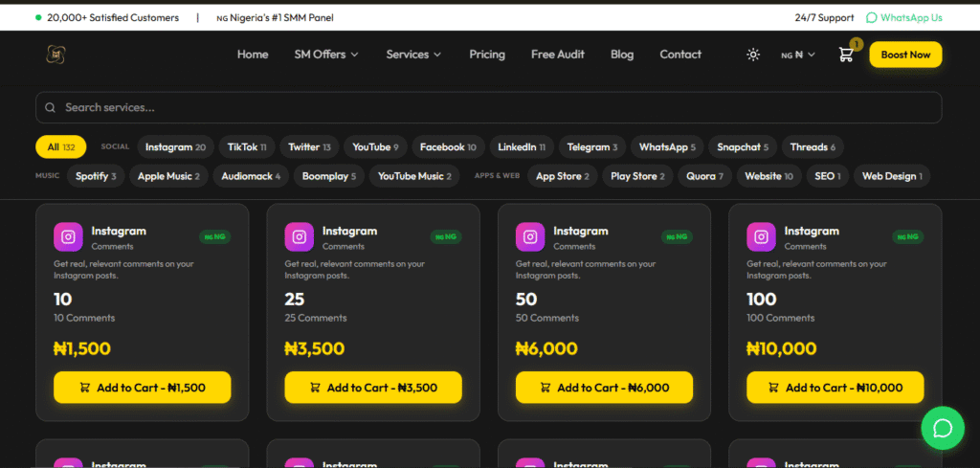Click the WhatsApp Us link
The width and height of the screenshot is (980, 468).
pos(904,17)
